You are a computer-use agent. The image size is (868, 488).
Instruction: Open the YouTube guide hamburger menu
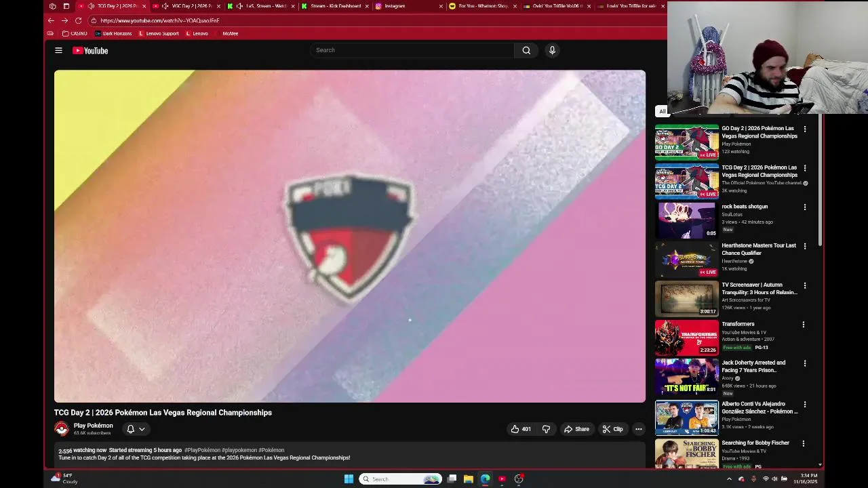click(58, 50)
